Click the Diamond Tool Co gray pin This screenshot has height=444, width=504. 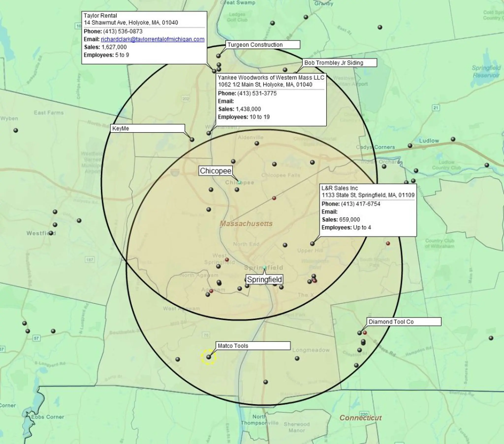coord(360,333)
